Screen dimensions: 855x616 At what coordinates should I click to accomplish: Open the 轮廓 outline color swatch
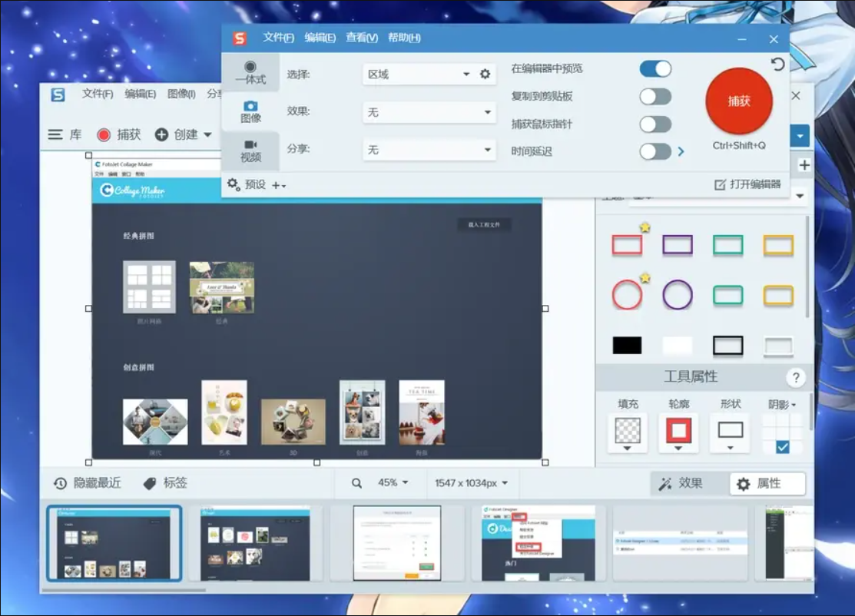[x=678, y=432]
